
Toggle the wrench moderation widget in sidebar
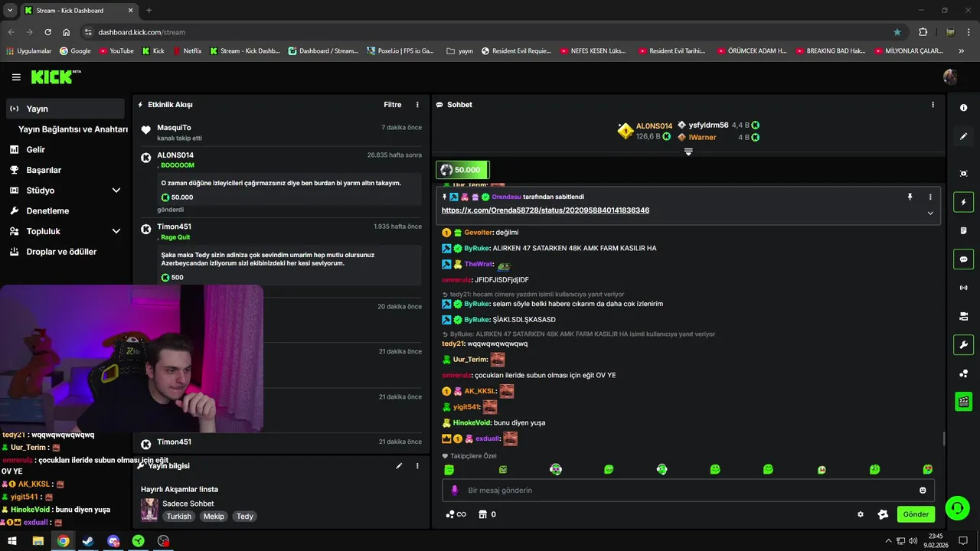(x=963, y=345)
